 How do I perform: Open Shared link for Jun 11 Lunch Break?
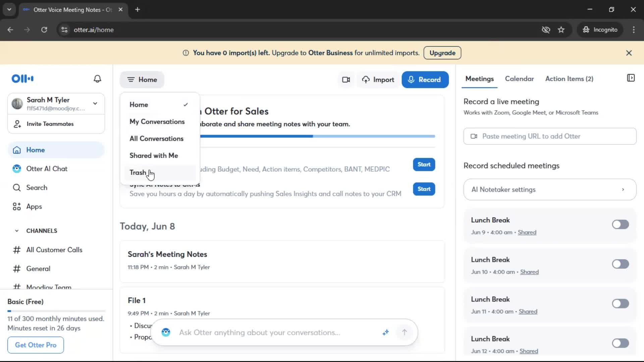pos(528,311)
